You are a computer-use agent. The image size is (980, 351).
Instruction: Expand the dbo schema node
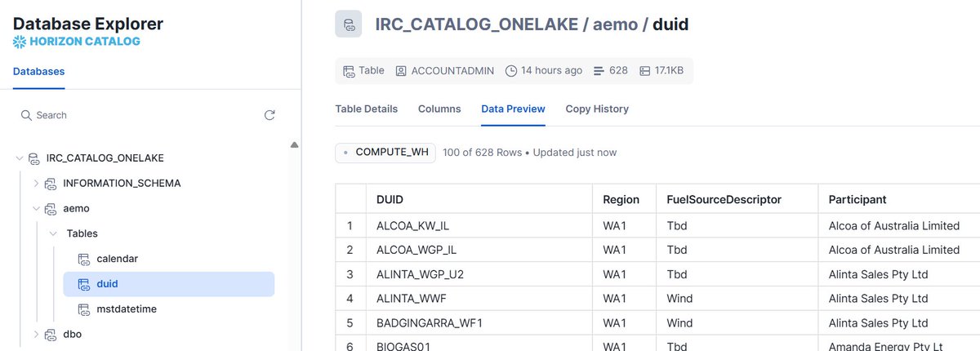(x=36, y=334)
